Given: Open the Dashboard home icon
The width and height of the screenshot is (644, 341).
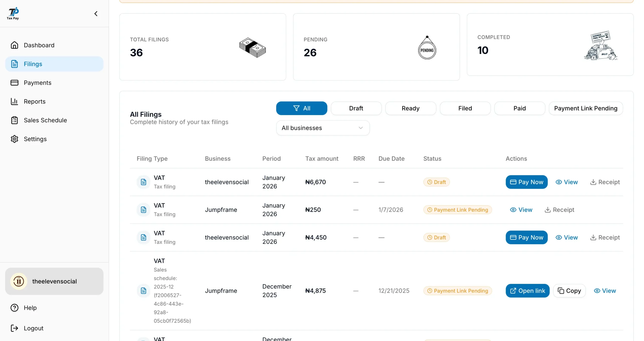Looking at the screenshot, I should pos(14,45).
